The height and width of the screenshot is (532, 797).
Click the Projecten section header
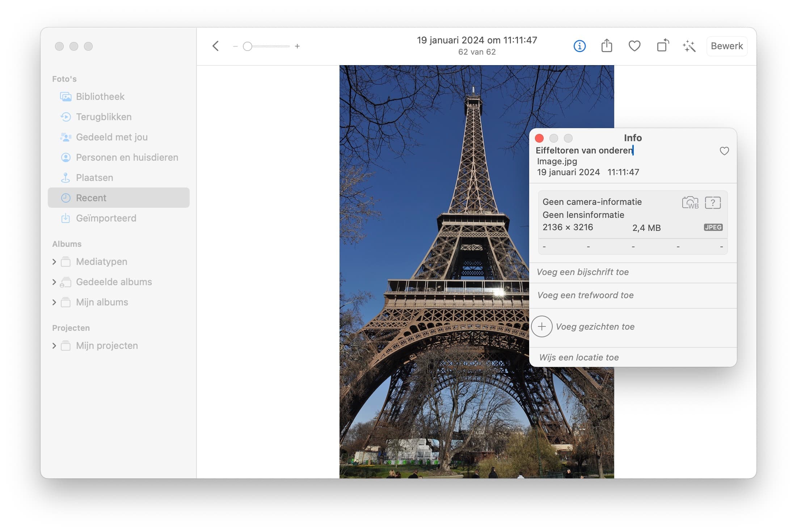point(71,328)
